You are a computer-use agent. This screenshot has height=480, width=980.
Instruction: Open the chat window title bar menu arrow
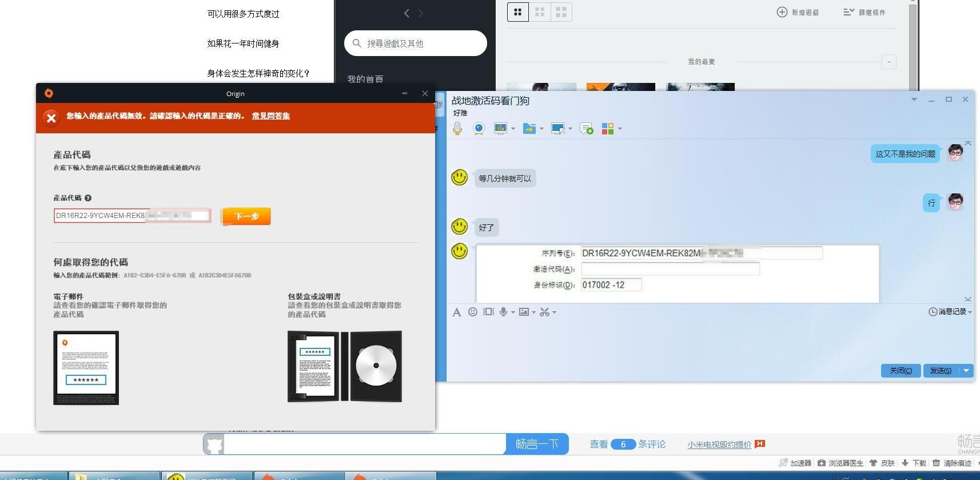tap(914, 100)
